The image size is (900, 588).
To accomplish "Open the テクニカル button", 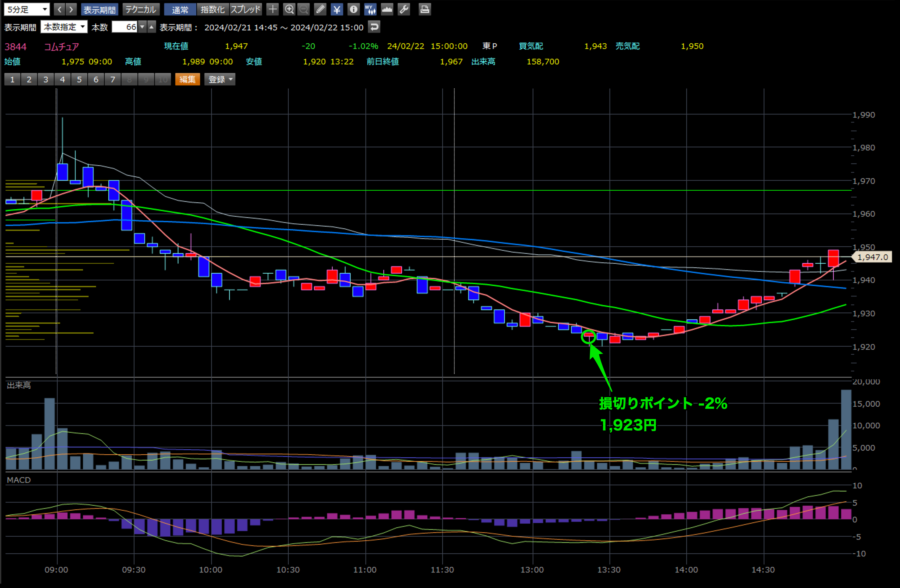I will point(141,10).
